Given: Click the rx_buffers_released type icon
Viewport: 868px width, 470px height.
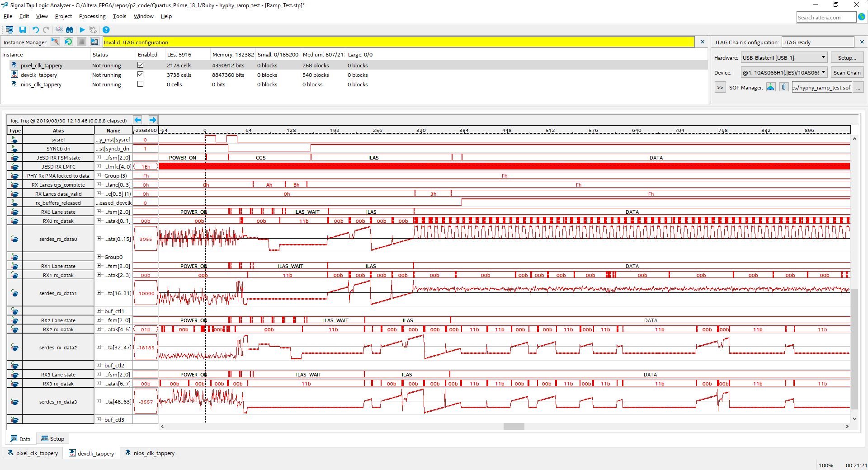Looking at the screenshot, I should click(14, 203).
